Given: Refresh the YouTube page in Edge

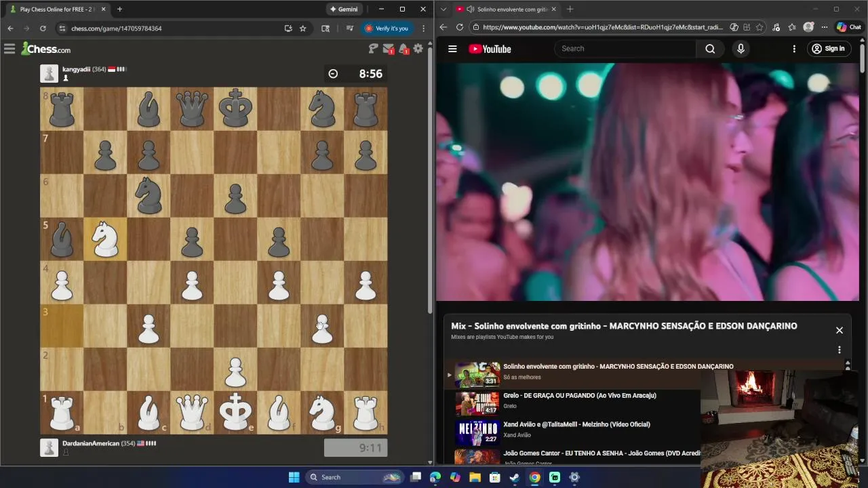Looking at the screenshot, I should coord(459,27).
